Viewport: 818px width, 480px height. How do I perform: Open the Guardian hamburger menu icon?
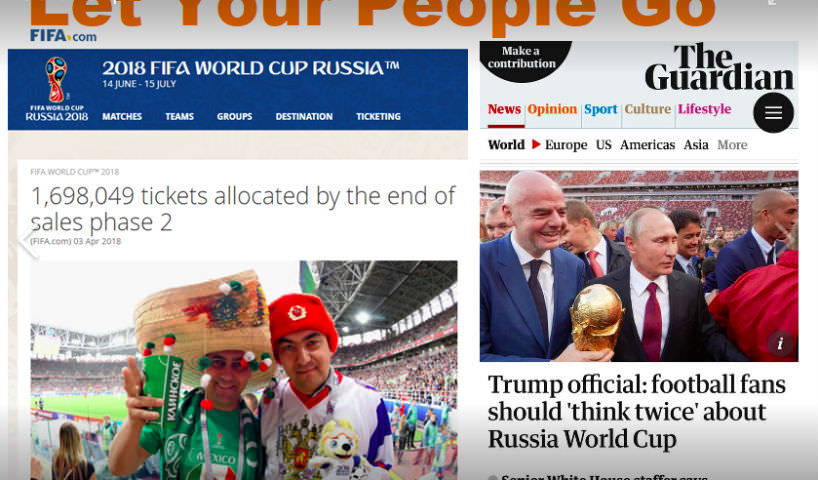[773, 113]
